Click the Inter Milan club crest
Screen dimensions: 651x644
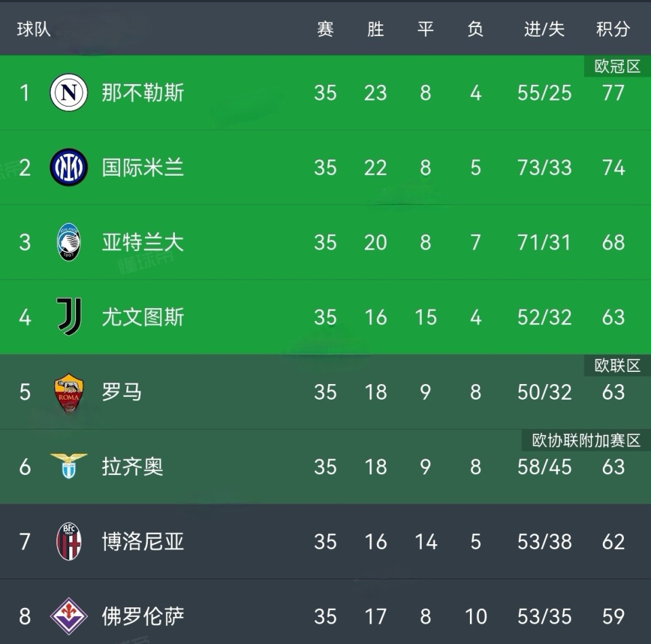click(68, 168)
